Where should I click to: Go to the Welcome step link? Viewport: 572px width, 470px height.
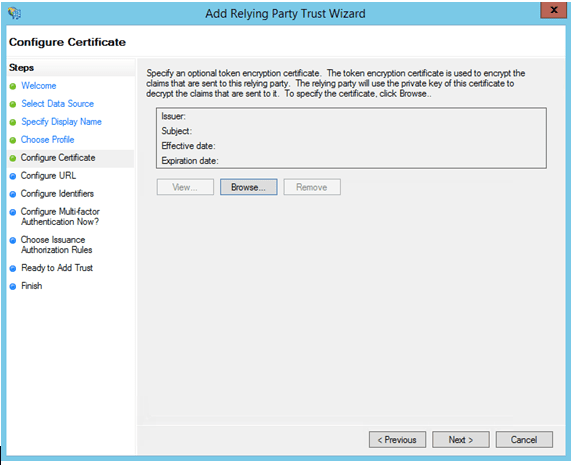[39, 86]
